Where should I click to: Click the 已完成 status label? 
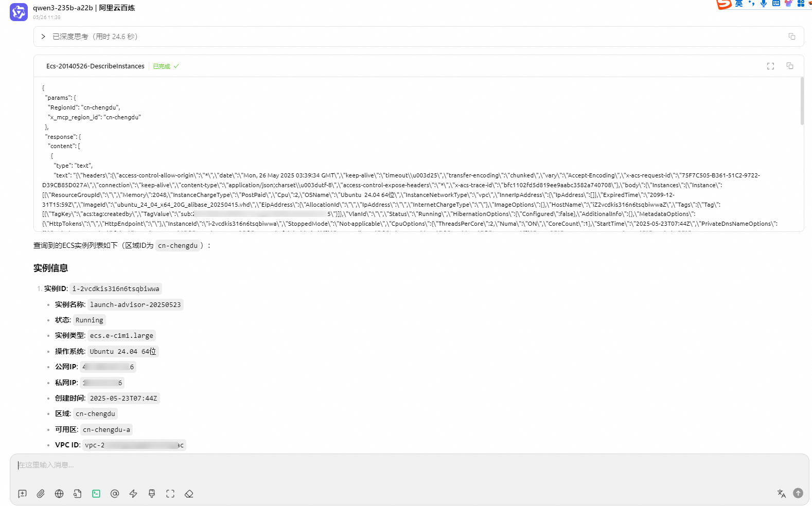(162, 66)
